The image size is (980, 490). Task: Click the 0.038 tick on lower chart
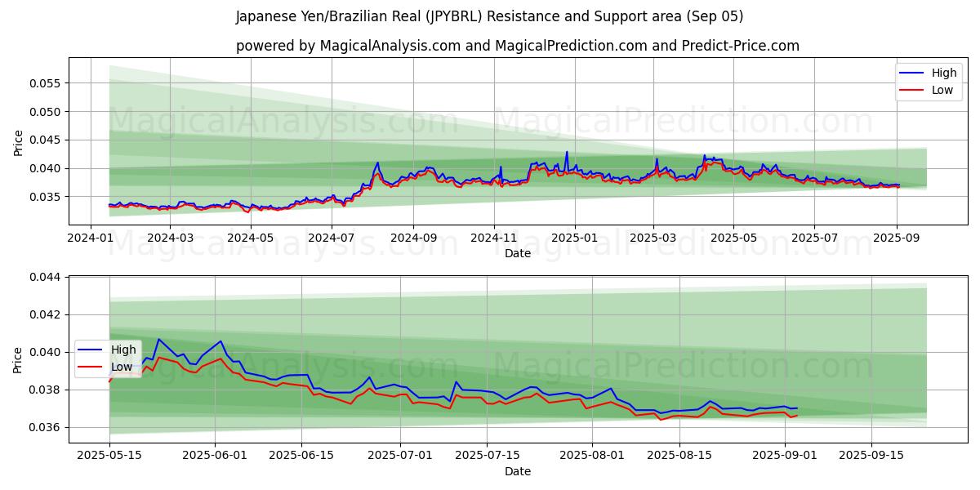coord(46,390)
